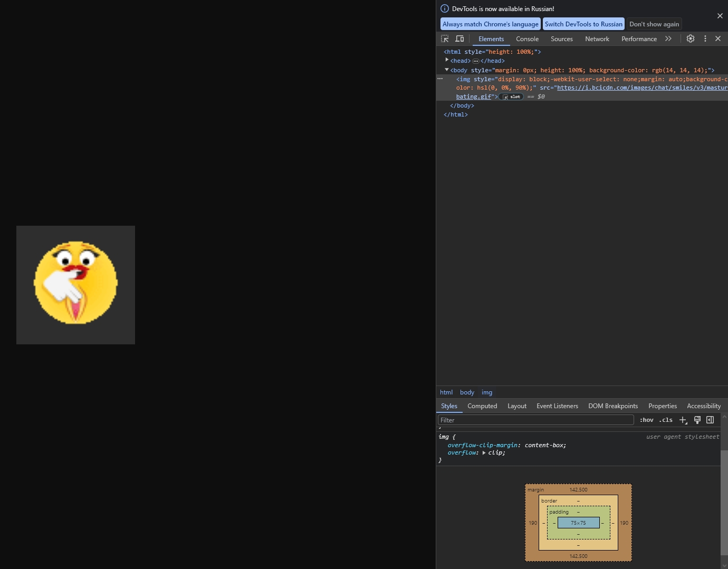Switch to the Styles sidebar tab
The height and width of the screenshot is (569, 728).
click(x=449, y=406)
